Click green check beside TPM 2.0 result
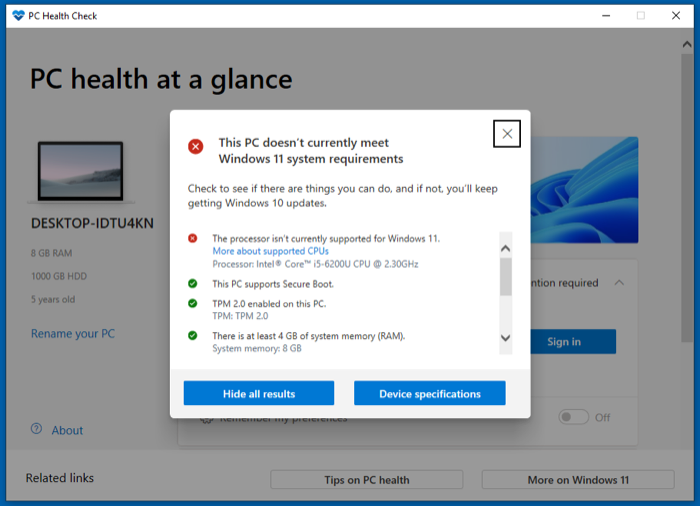Viewport: 700px width, 506px height. 192,303
